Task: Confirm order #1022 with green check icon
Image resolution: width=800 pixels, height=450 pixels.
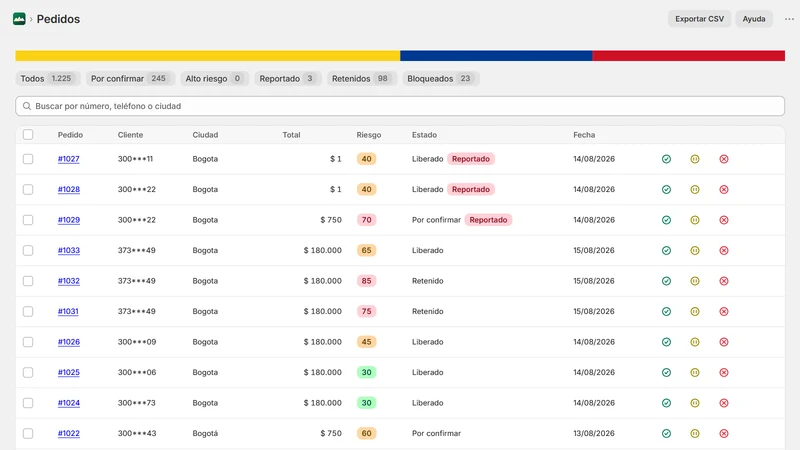Action: tap(666, 433)
